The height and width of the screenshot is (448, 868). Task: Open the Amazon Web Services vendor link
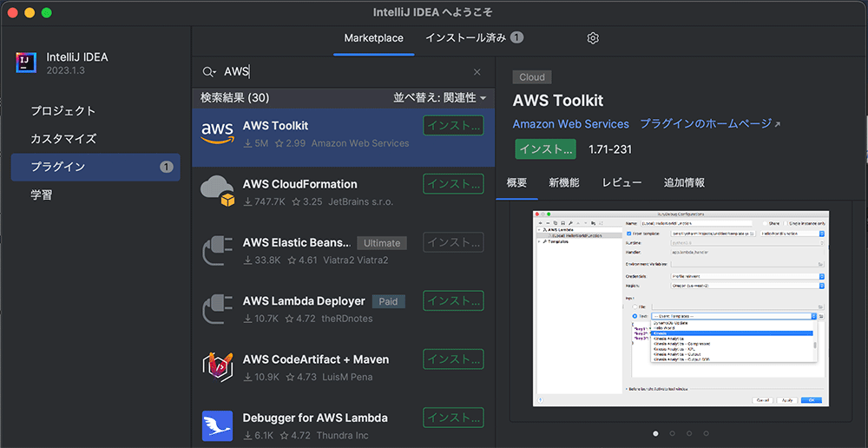coord(571,124)
